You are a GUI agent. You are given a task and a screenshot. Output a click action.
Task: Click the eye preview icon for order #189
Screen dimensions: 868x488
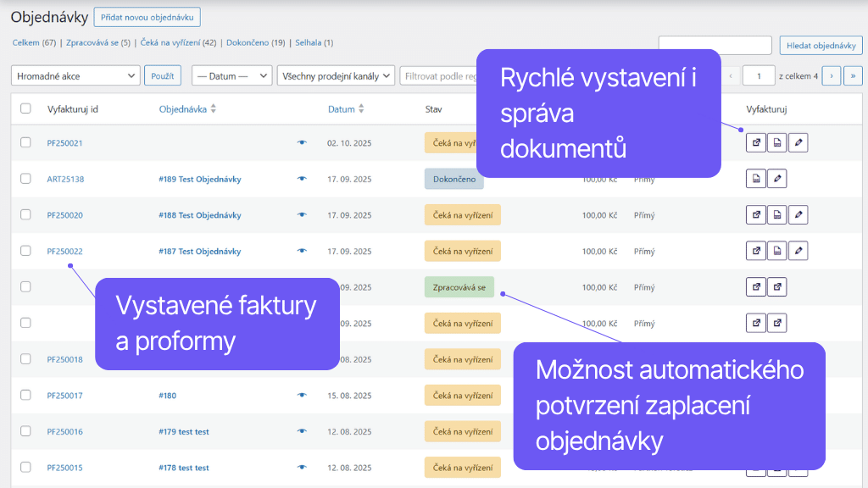[302, 179]
